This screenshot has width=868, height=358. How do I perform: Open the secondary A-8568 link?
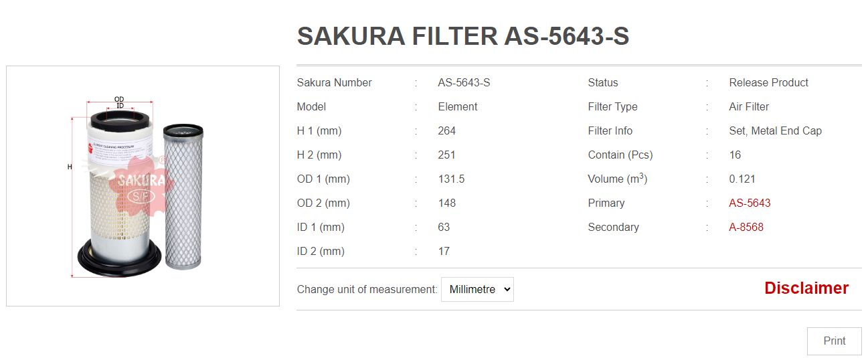click(x=746, y=227)
